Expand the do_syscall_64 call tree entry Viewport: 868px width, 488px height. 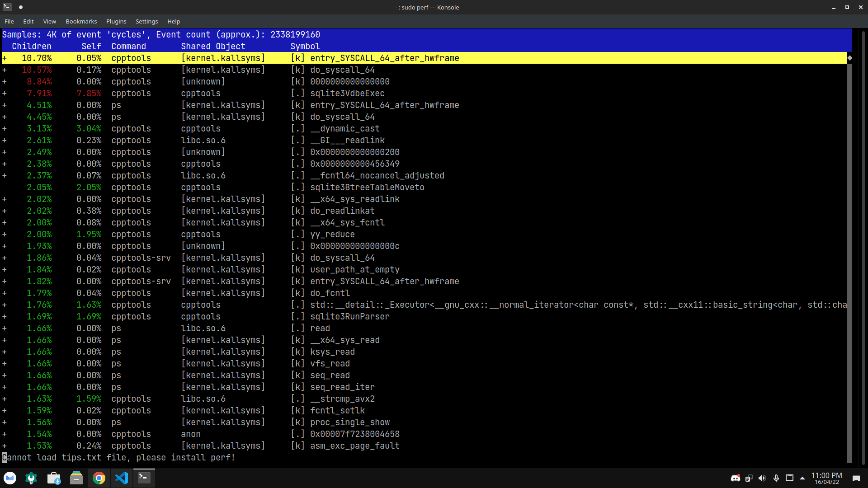pyautogui.click(x=4, y=70)
